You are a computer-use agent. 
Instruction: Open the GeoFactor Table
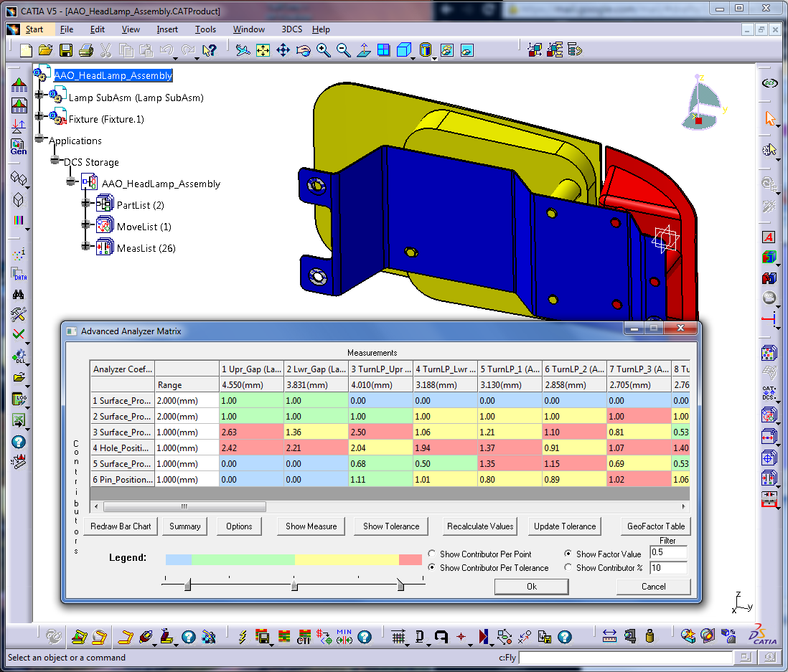coord(655,526)
